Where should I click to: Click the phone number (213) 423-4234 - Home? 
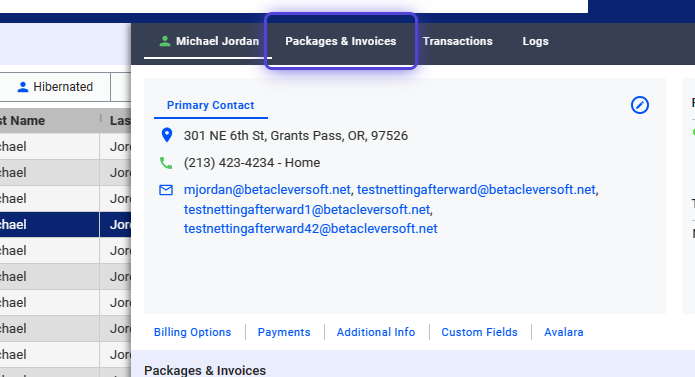point(252,163)
